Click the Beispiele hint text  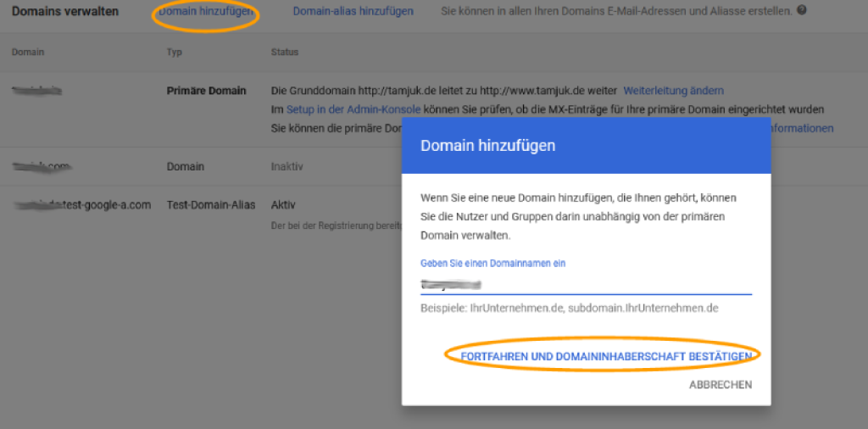point(570,309)
